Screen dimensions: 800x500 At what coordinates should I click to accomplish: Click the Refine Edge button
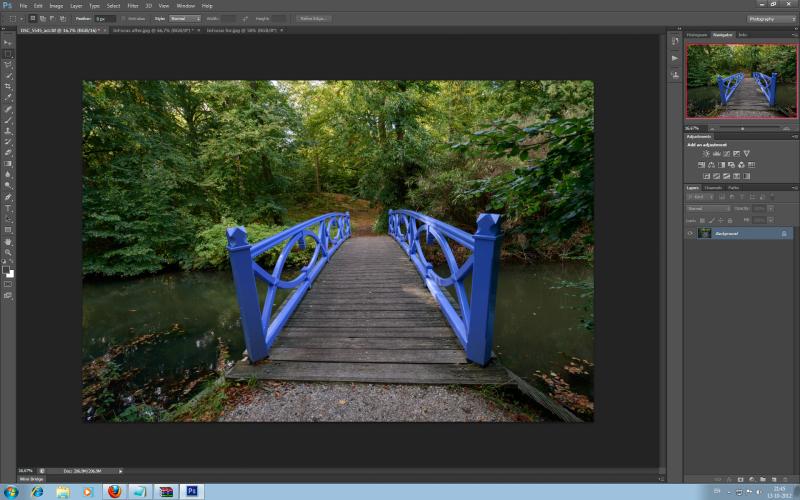[313, 19]
